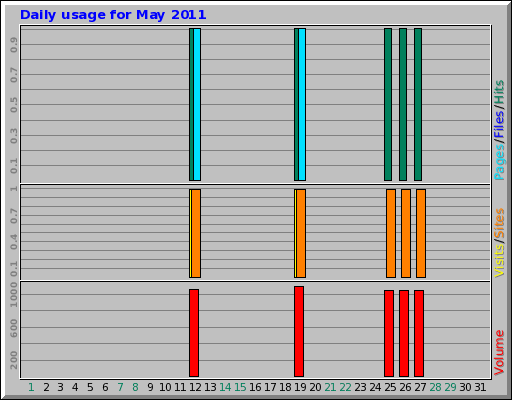512x400 pixels.
Task: Click day label 7 on the axis
Action: pos(120,387)
